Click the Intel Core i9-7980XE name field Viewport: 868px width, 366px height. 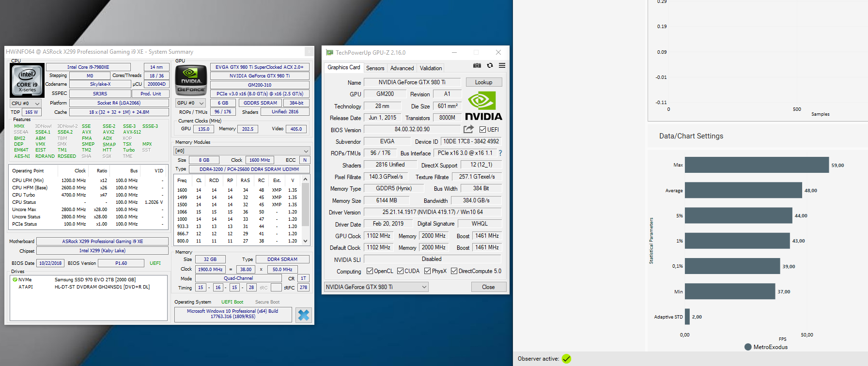(x=88, y=67)
